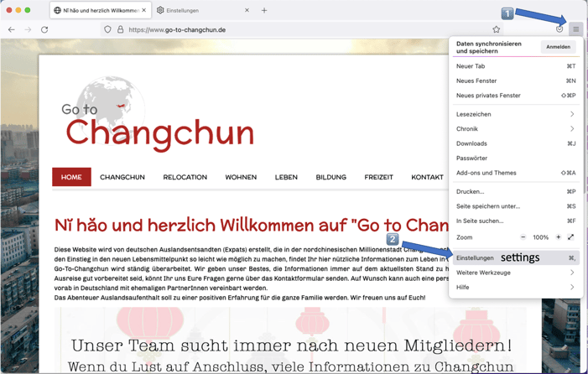This screenshot has height=374, width=588.
Task: Open the WOHNEN navigation link
Action: (241, 177)
